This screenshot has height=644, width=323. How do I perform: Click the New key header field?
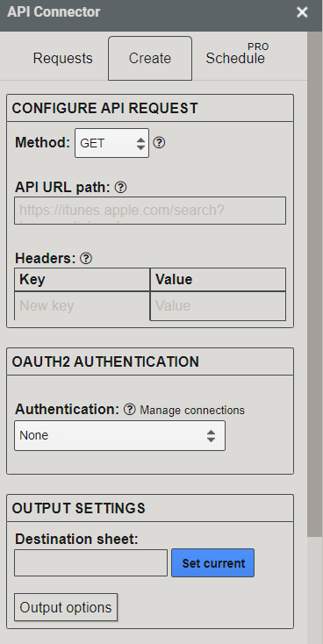[83, 305]
